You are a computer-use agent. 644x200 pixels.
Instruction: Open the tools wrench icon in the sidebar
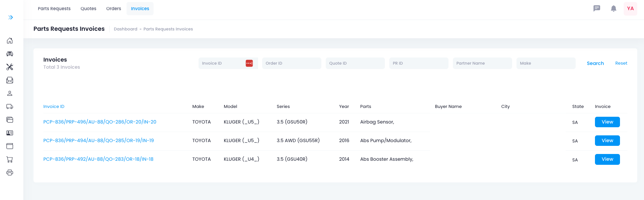[10, 67]
